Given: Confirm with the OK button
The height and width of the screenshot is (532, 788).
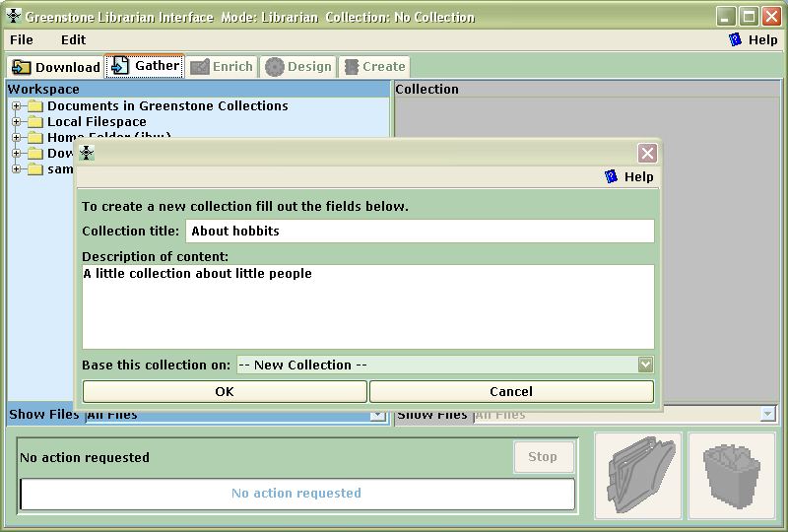Looking at the screenshot, I should click(x=225, y=392).
